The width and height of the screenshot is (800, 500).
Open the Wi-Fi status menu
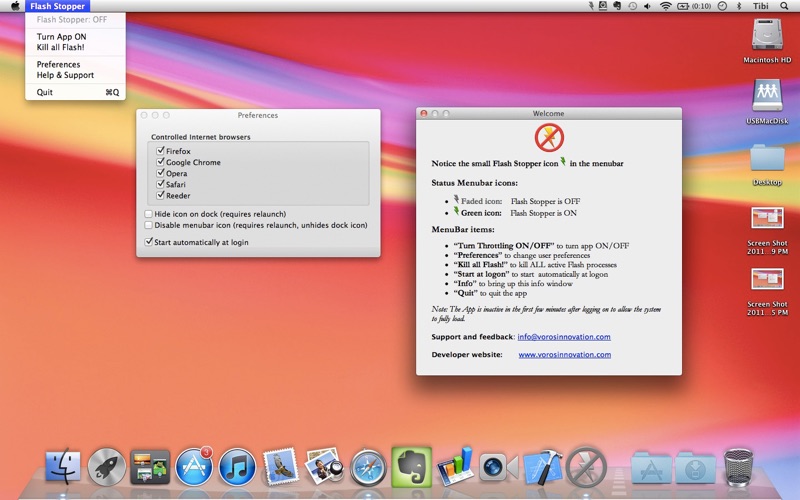pyautogui.click(x=665, y=6)
